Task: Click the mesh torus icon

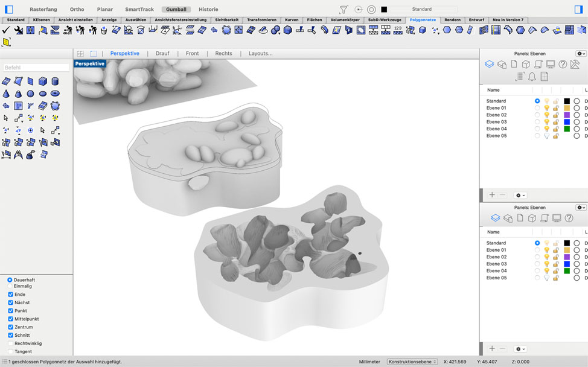Action: (x=55, y=94)
